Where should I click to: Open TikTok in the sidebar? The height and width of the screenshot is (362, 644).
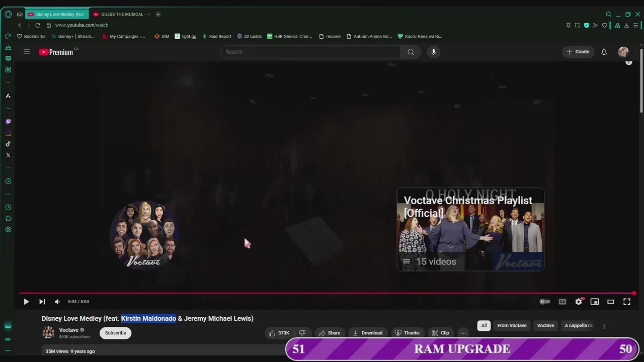click(8, 144)
